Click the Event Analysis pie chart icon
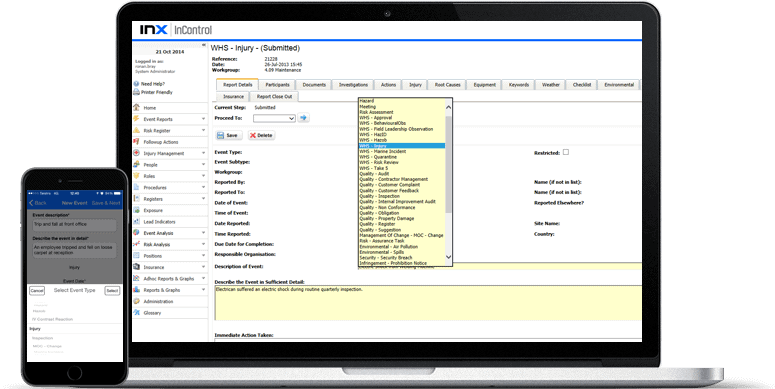The height and width of the screenshot is (389, 775). (137, 232)
